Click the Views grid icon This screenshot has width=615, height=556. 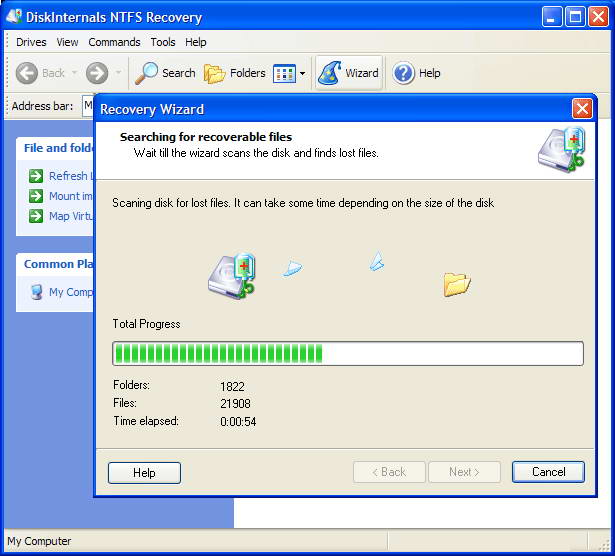coord(284,73)
